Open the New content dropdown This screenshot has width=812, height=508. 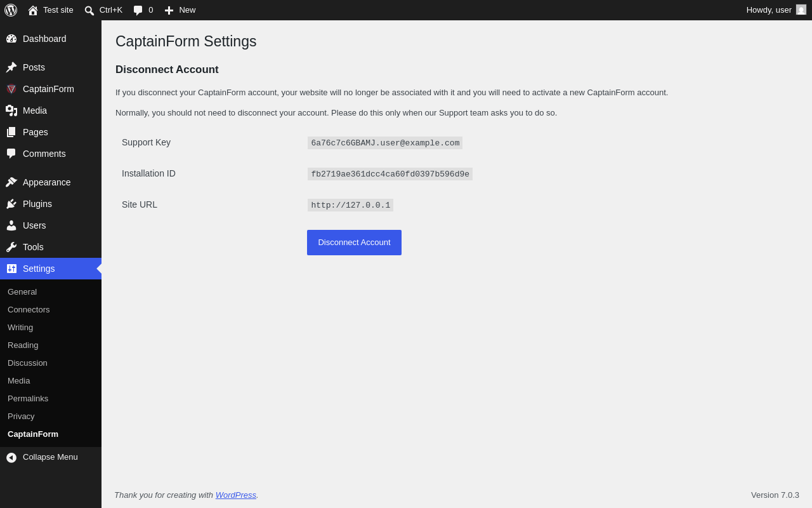pyautogui.click(x=180, y=10)
